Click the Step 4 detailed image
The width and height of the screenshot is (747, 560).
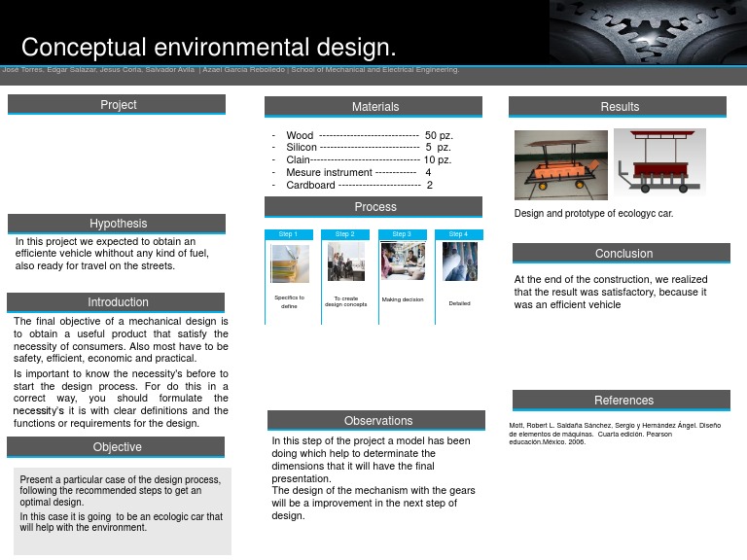(460, 262)
